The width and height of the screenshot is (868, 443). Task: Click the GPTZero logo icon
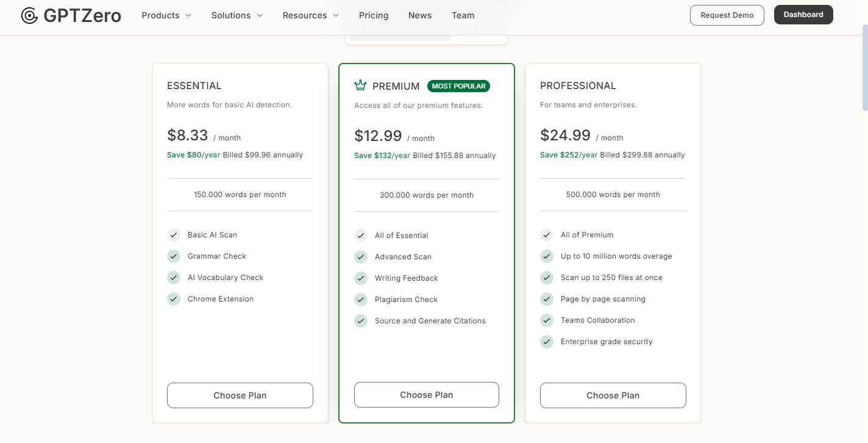coord(29,16)
